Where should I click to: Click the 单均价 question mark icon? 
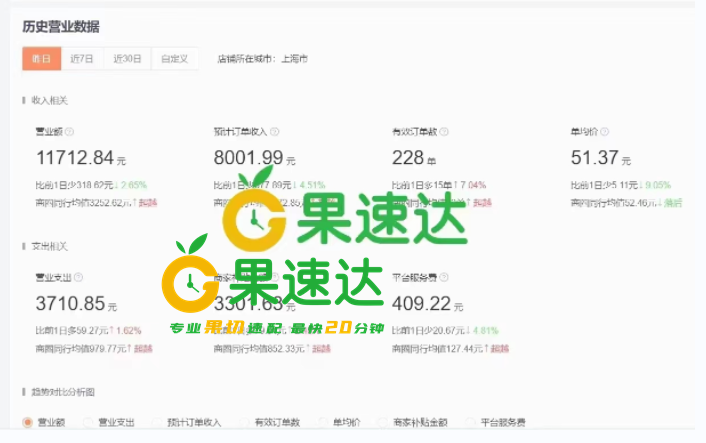pos(605,132)
